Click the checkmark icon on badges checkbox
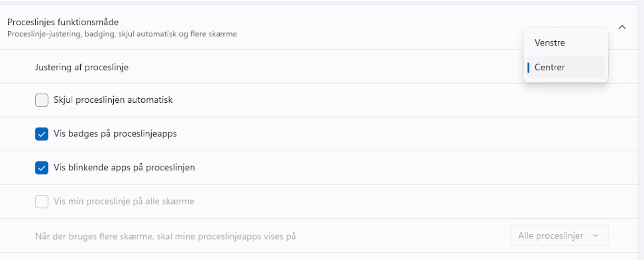Viewport: 644px width, 260px height. (x=41, y=134)
